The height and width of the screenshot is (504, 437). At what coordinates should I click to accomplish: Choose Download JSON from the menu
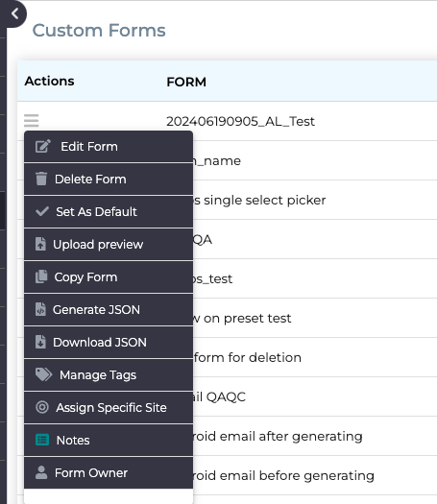point(109,343)
